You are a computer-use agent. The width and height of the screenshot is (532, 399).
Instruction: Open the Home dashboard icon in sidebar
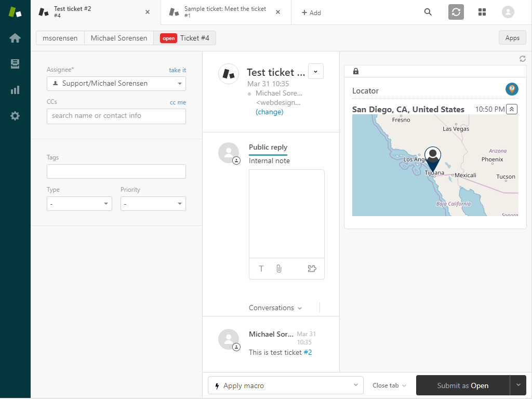[15, 38]
